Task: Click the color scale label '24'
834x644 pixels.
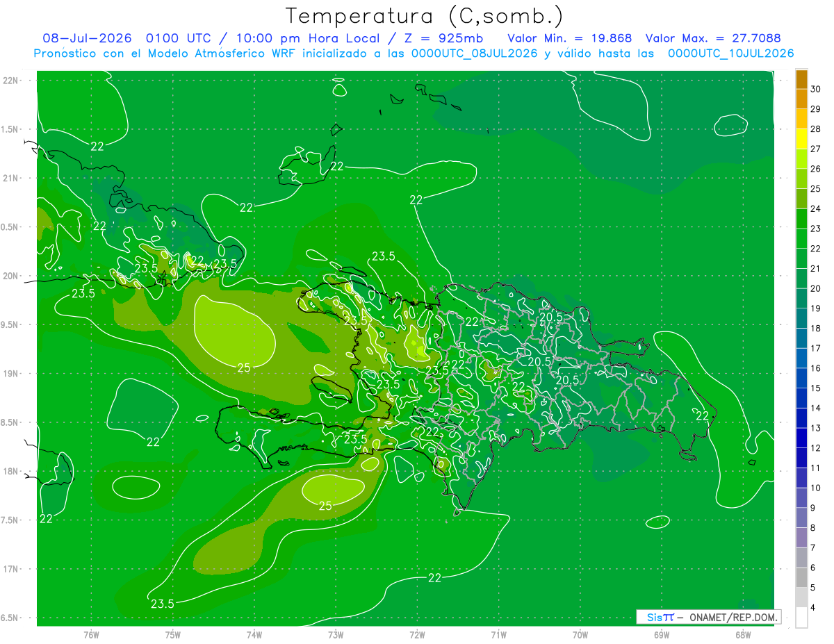Action: [816, 208]
